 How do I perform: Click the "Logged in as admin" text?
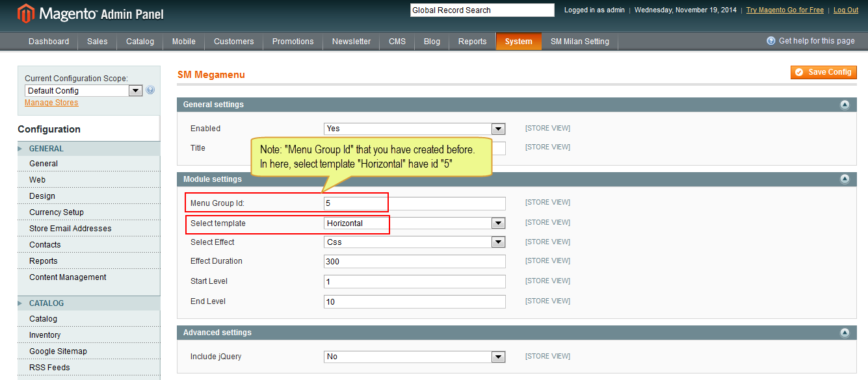click(594, 10)
